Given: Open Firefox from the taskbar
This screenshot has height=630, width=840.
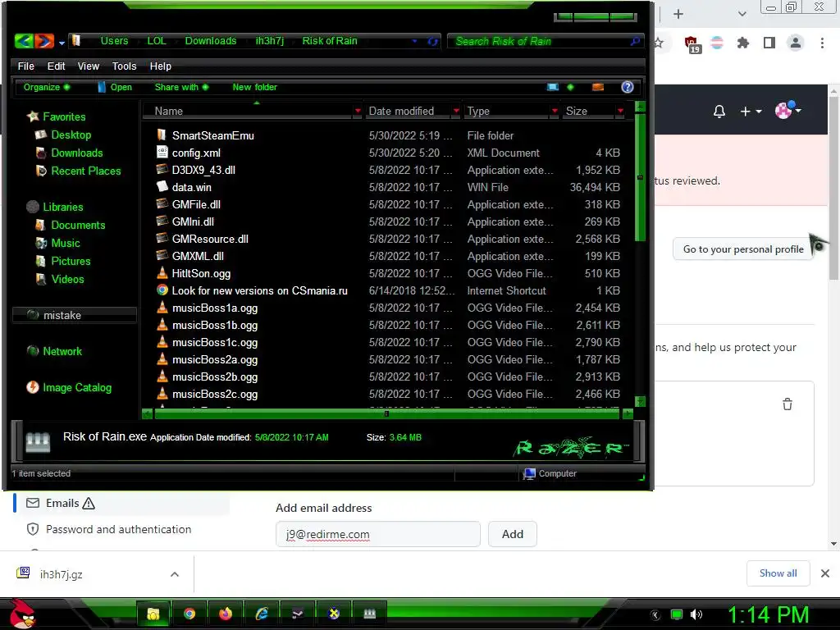Looking at the screenshot, I should [226, 614].
